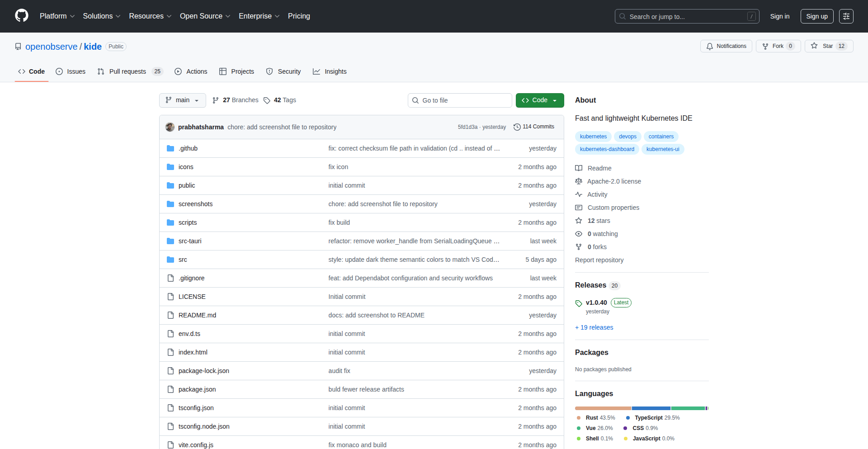Image resolution: width=868 pixels, height=449 pixels.
Task: Click the Star icon button
Action: tap(814, 46)
